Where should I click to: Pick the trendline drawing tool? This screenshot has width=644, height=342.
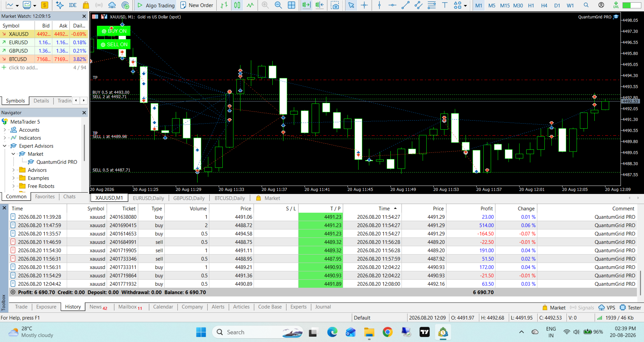point(406,5)
